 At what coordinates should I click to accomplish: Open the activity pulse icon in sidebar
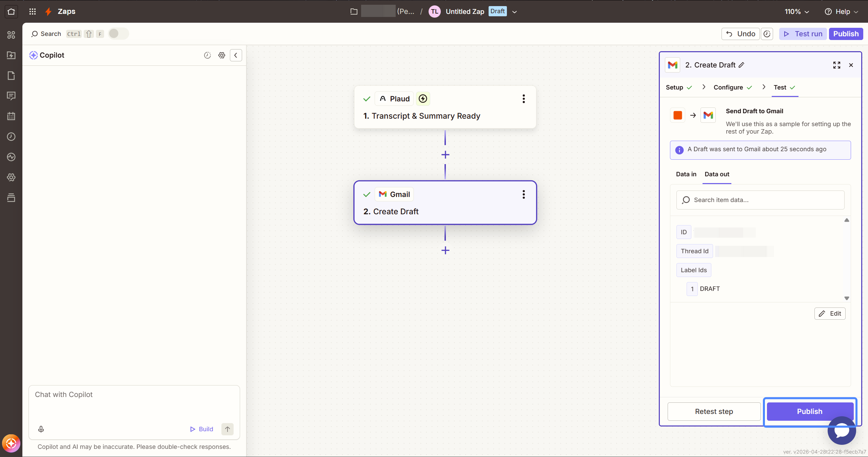click(11, 157)
